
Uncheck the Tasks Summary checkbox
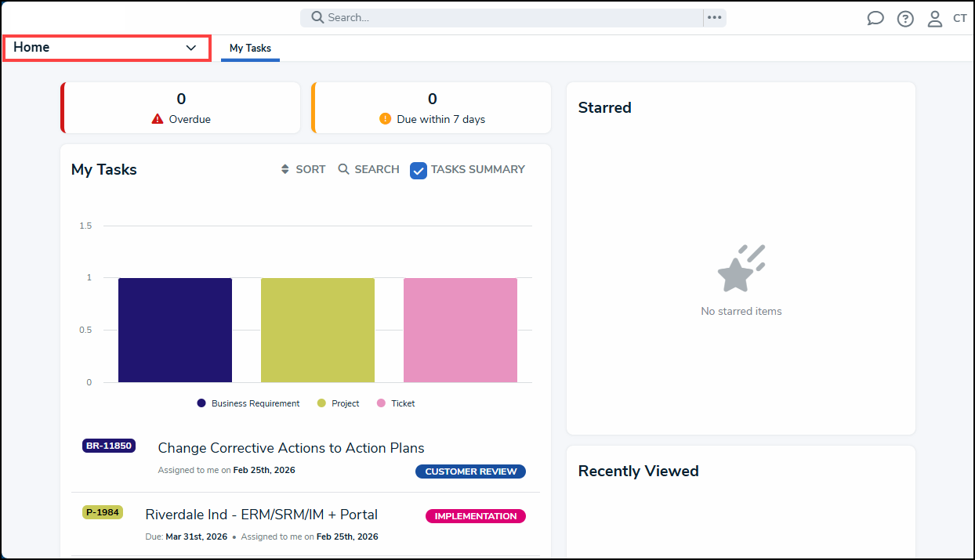tap(419, 170)
